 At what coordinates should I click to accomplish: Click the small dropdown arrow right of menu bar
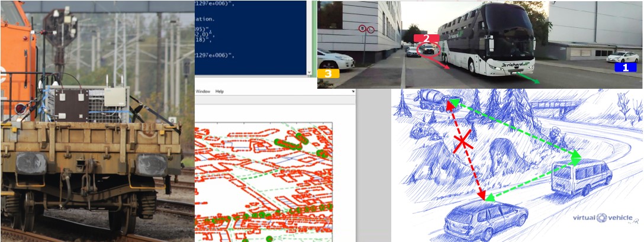(353, 92)
